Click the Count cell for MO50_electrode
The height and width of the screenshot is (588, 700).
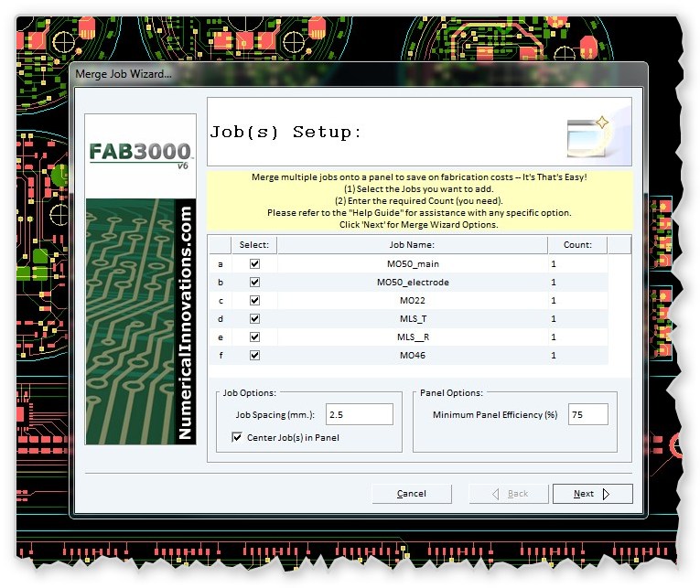[577, 282]
